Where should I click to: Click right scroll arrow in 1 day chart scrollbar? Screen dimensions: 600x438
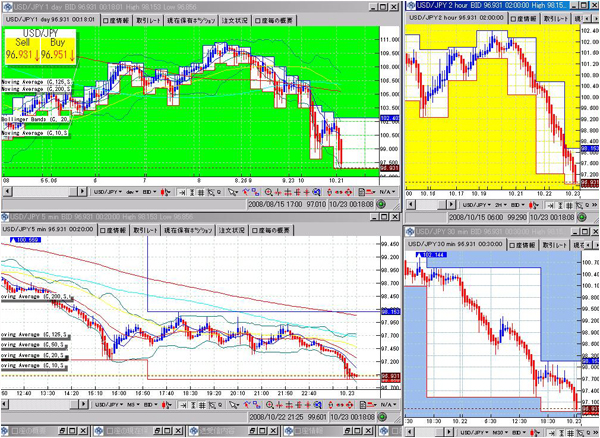click(x=82, y=191)
